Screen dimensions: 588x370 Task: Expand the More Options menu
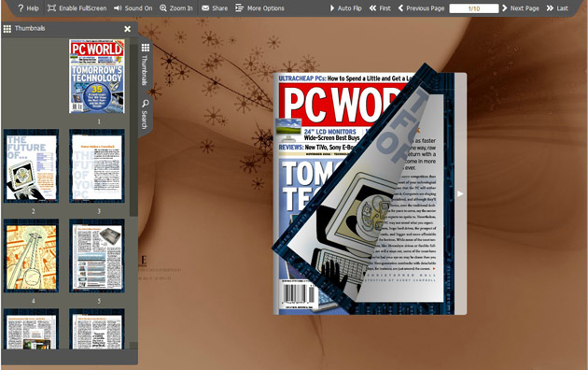[x=259, y=7]
